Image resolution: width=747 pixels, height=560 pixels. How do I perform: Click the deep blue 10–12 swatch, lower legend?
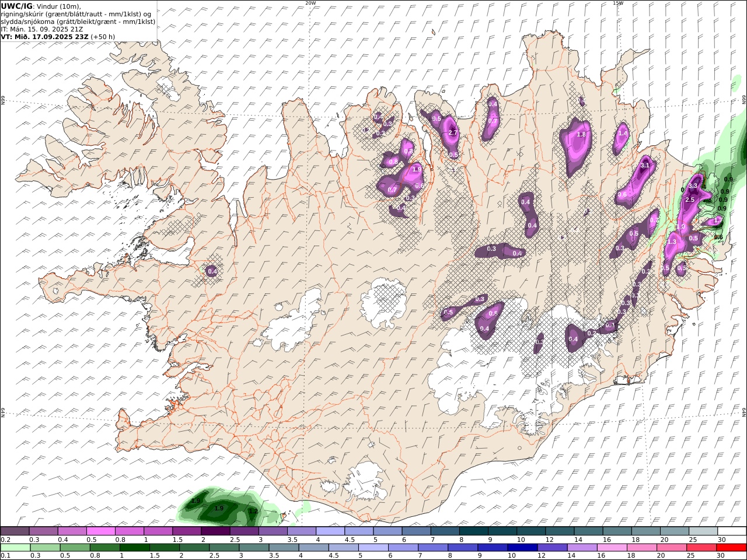coord(522,547)
